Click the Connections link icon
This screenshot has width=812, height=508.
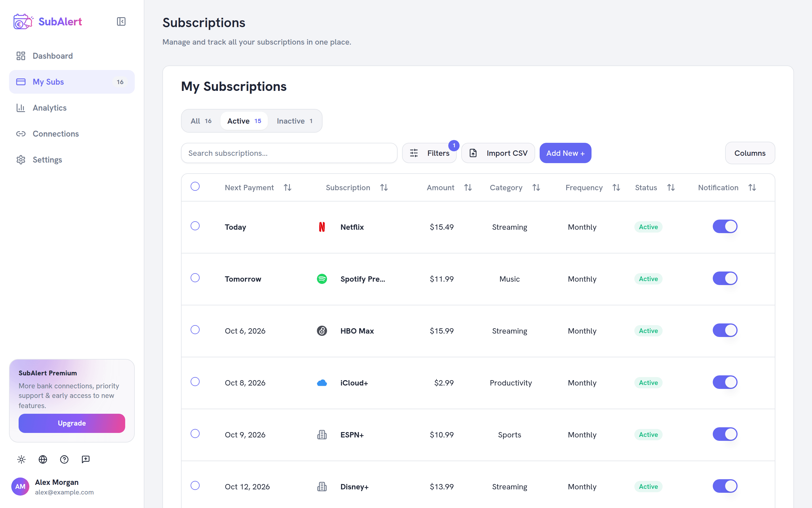tap(21, 134)
